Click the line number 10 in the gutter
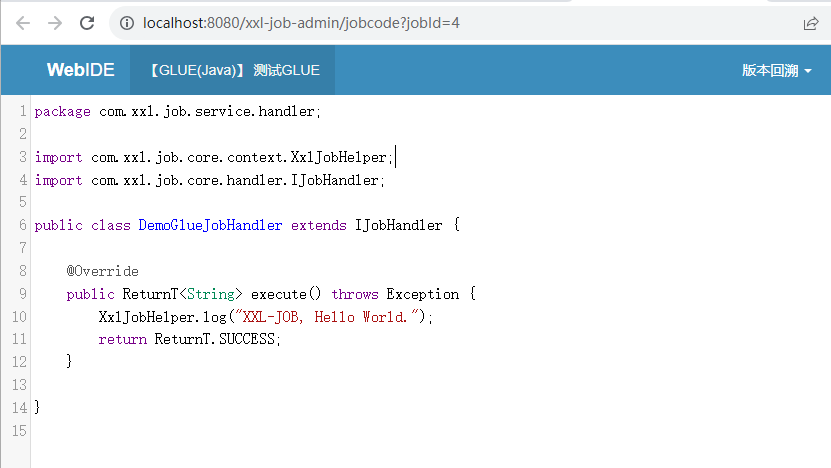This screenshot has height=468, width=831. coord(19,317)
